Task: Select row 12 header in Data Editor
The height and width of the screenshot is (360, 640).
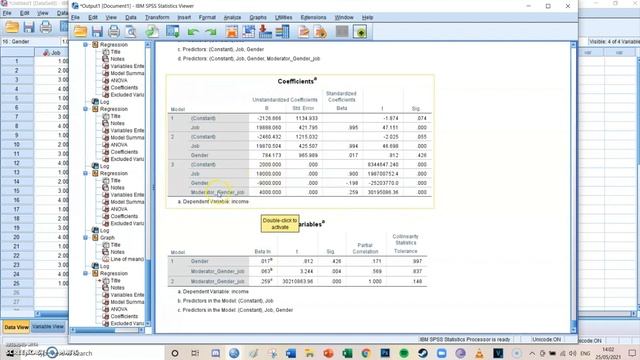Action: click(x=17, y=163)
